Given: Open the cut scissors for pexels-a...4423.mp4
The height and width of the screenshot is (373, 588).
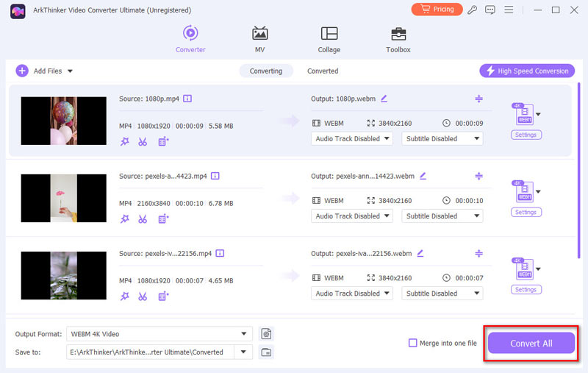Looking at the screenshot, I should [x=143, y=219].
